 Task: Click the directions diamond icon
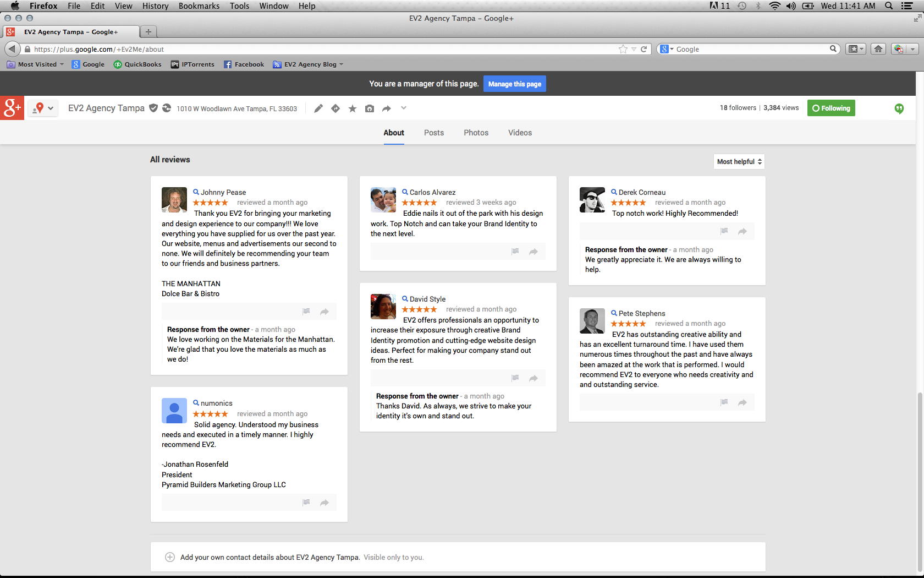[x=335, y=108]
